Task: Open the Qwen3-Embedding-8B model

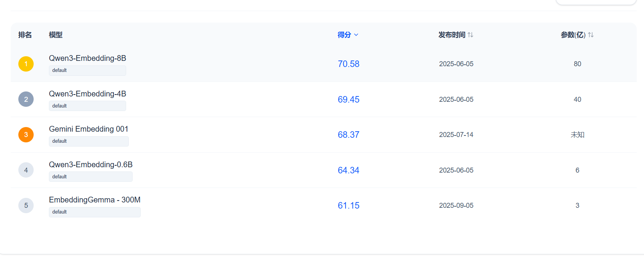Action: [x=88, y=58]
